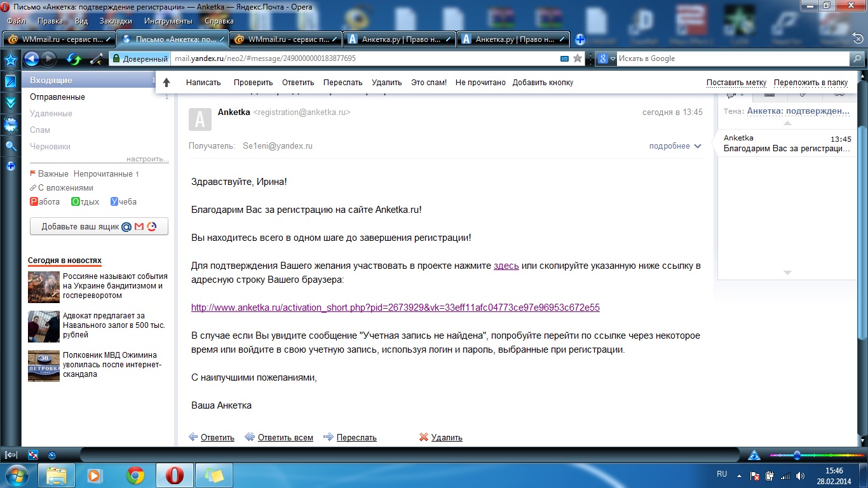The image size is (868, 488).
Task: Open the Отправленные folder
Action: (57, 97)
